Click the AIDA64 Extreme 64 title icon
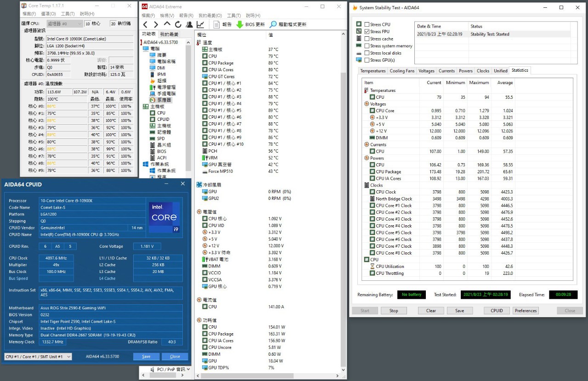This screenshot has height=381, width=588. [x=145, y=6]
